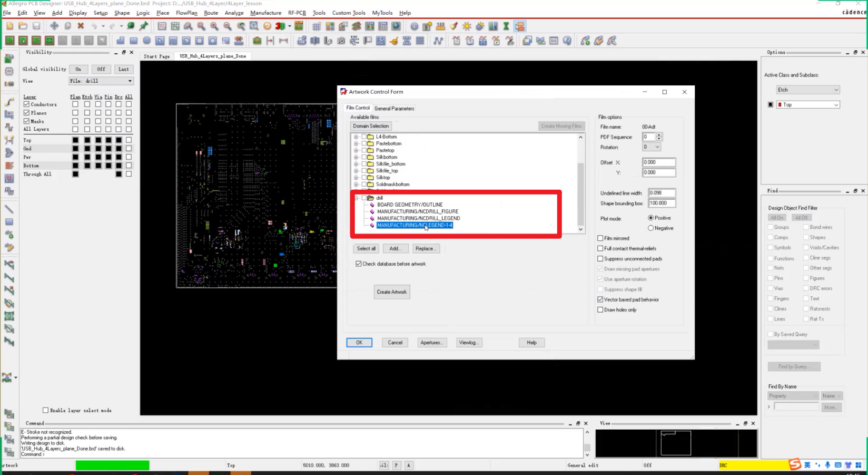
Task: Toggle Conductors checkbox in Visibility panel
Action: (26, 104)
